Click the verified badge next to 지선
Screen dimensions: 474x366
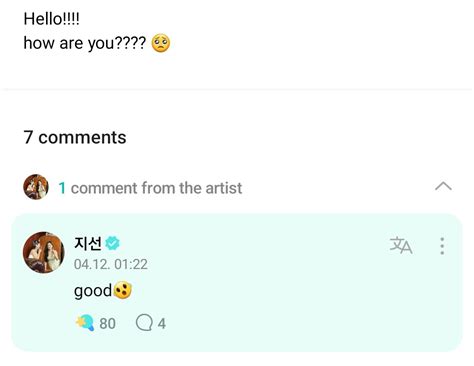pos(112,243)
